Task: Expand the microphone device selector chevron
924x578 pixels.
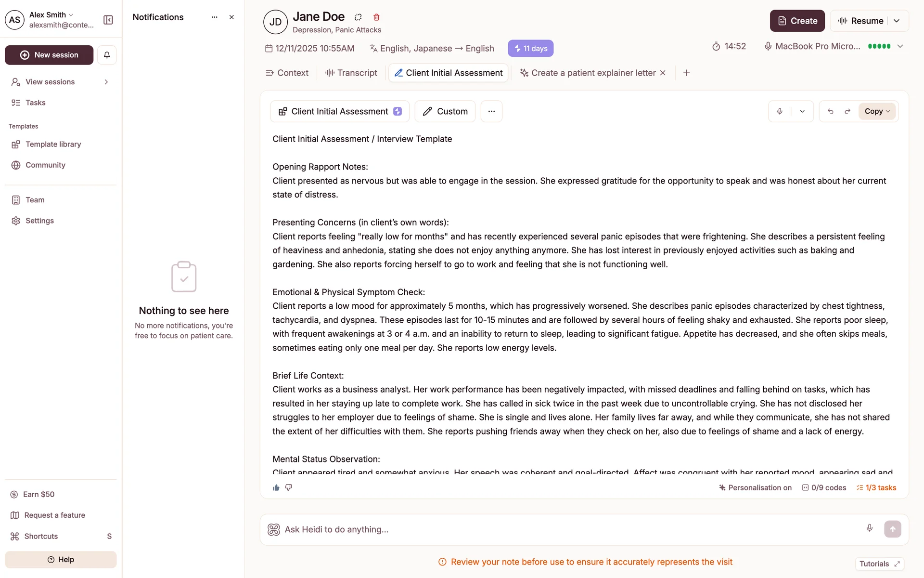Action: [x=900, y=46]
